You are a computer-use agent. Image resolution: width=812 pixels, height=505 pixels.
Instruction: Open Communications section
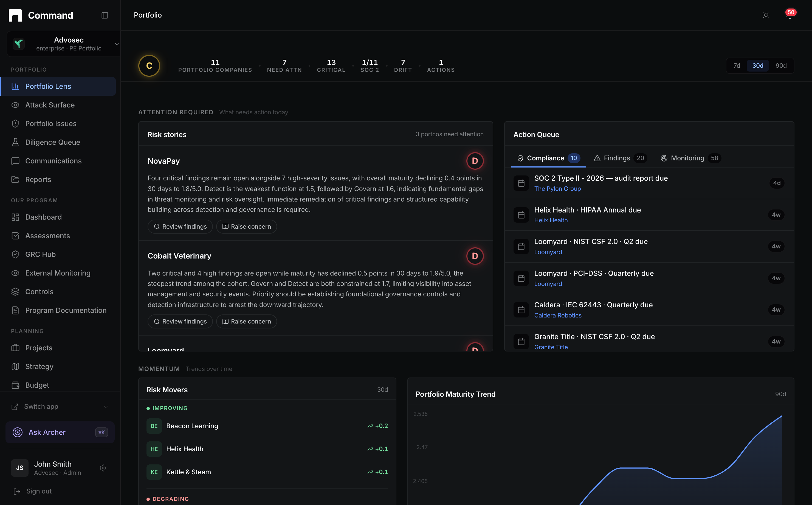click(x=58, y=161)
